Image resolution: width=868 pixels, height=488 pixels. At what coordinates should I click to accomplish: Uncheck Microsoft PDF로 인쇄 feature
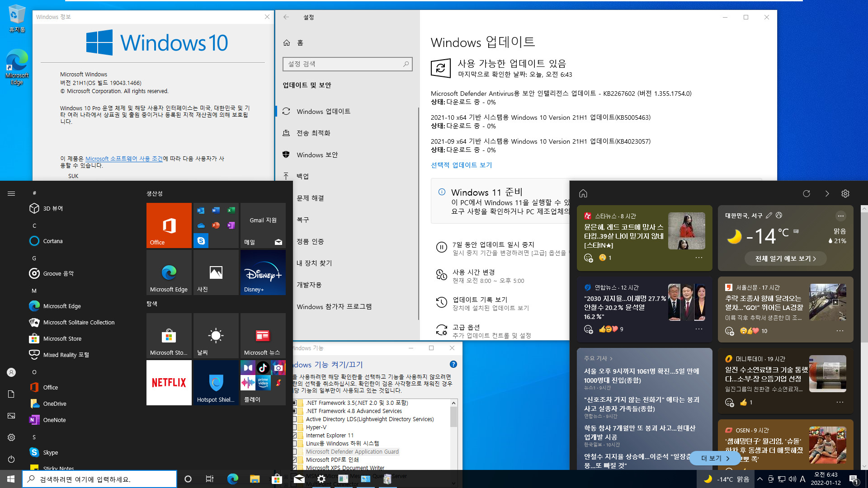click(294, 460)
